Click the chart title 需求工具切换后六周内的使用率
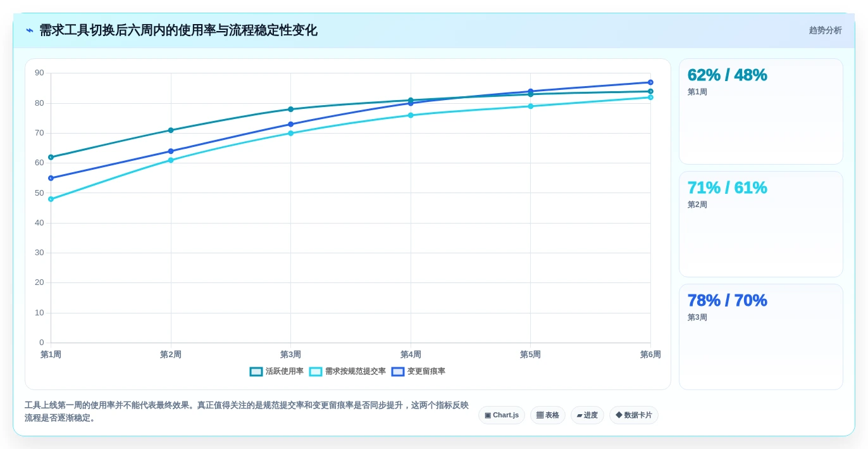The image size is (868, 449). click(178, 30)
